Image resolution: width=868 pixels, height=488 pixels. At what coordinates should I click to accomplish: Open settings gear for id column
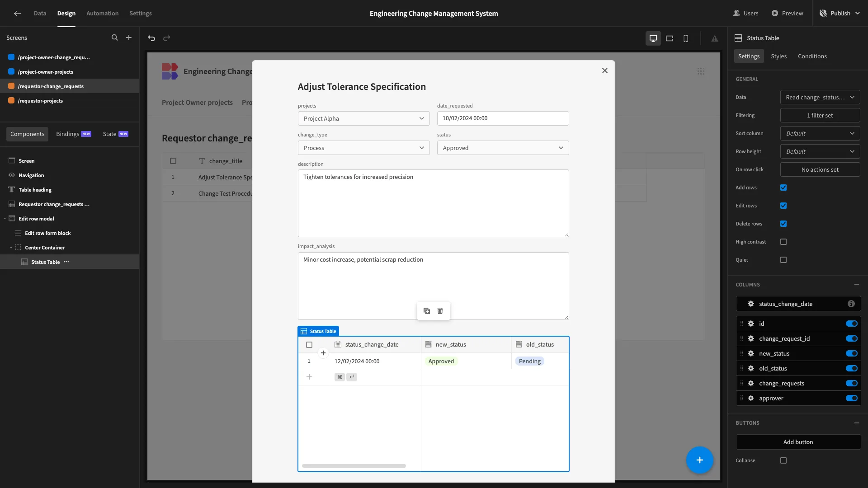click(x=751, y=324)
